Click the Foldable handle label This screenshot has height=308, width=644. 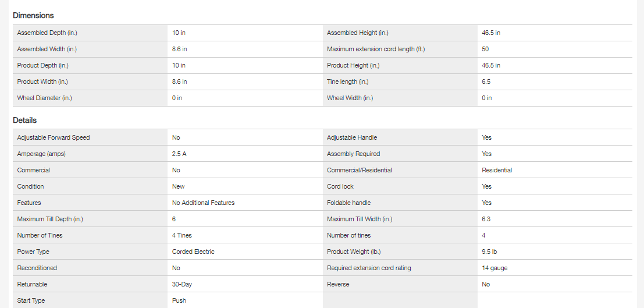point(348,203)
